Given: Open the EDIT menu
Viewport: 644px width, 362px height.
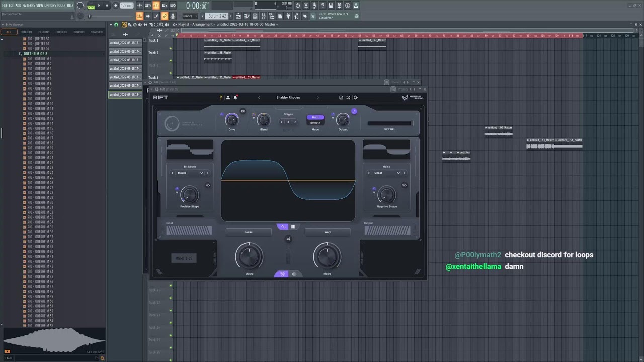Looking at the screenshot, I should coord(12,5).
